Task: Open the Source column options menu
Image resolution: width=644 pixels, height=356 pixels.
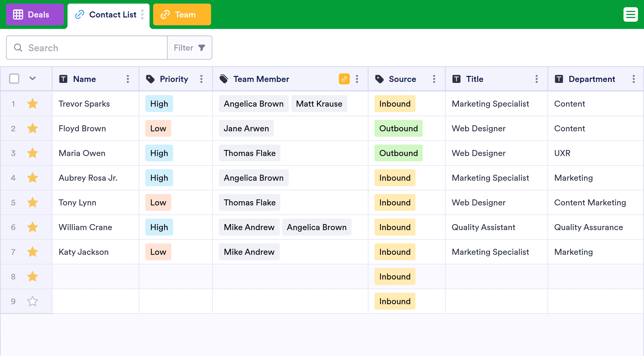Action: pos(434,79)
